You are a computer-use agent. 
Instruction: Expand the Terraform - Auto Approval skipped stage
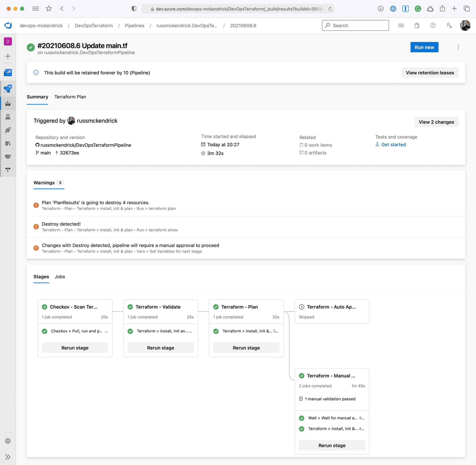tap(331, 307)
